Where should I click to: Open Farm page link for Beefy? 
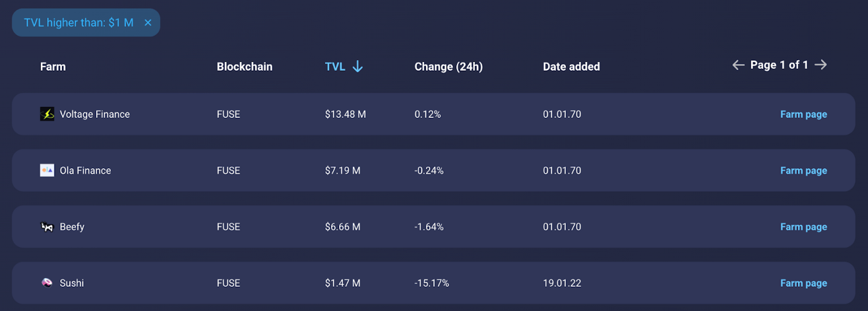point(803,227)
